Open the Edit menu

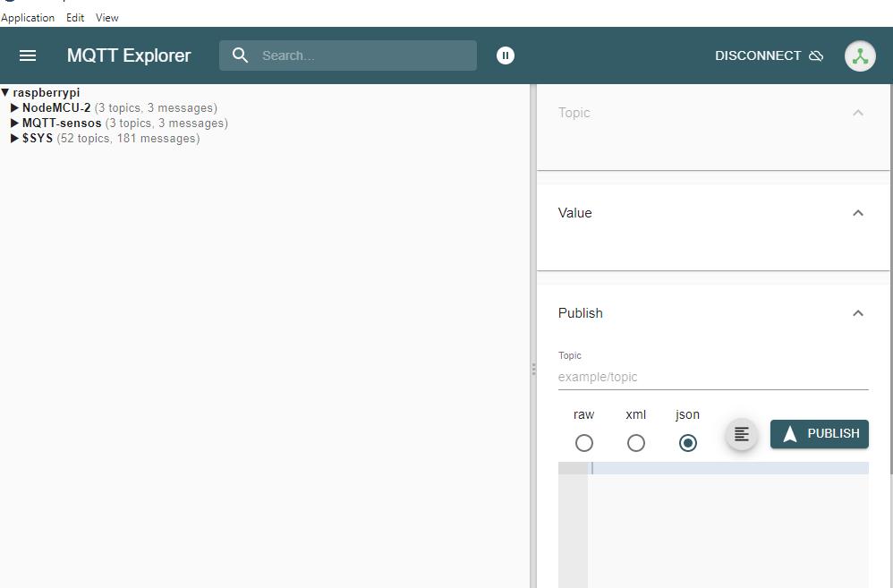point(75,18)
